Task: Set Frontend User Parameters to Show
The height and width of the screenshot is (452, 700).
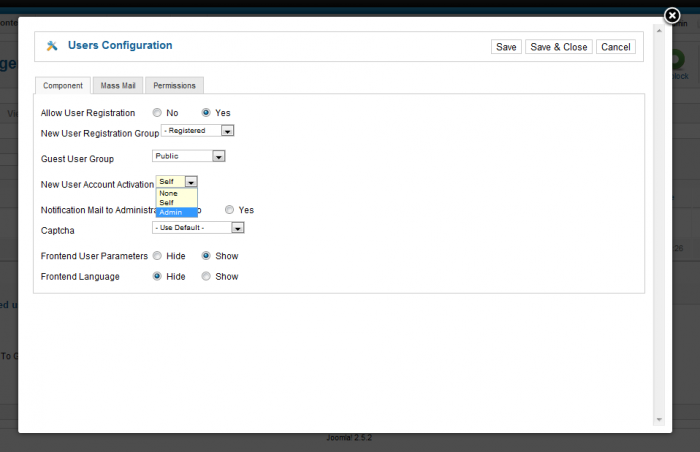Action: tap(206, 255)
